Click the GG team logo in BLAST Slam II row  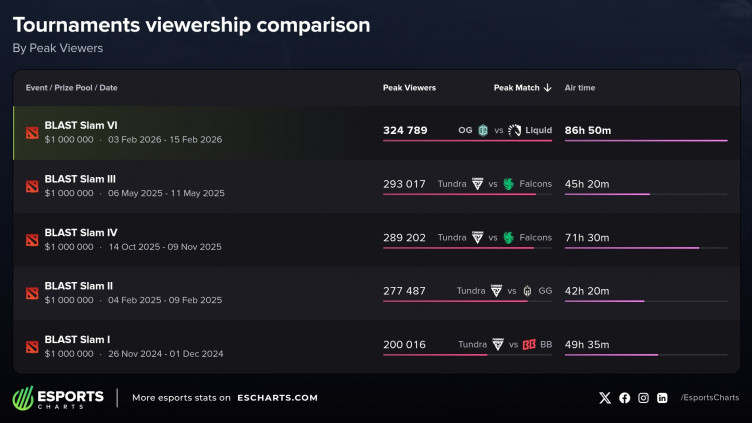tap(527, 291)
